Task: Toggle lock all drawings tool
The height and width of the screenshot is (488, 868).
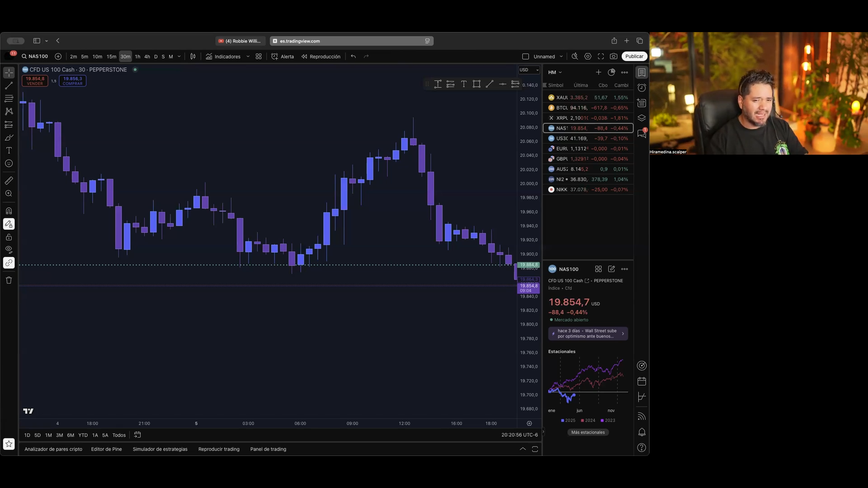Action: (9, 237)
